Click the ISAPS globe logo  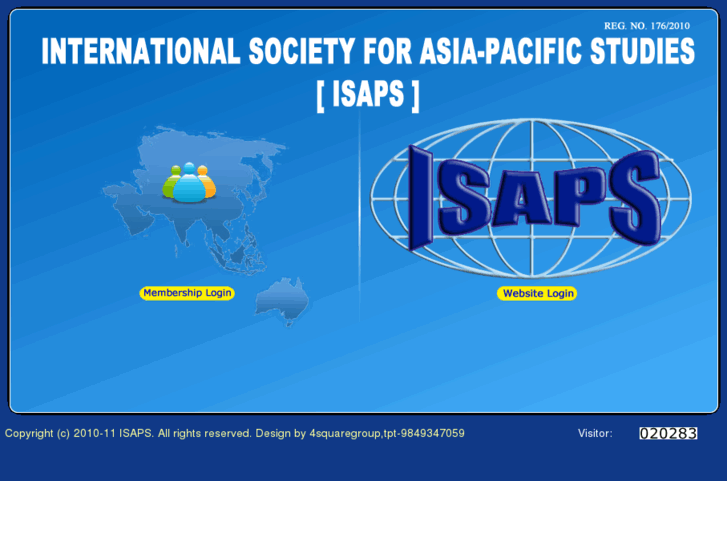pos(531,198)
